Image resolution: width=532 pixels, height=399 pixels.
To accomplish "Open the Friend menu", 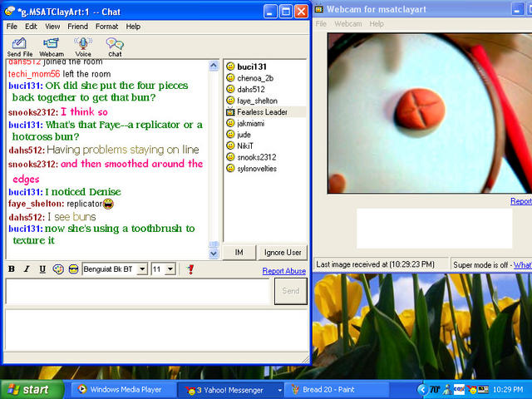I will (x=77, y=27).
